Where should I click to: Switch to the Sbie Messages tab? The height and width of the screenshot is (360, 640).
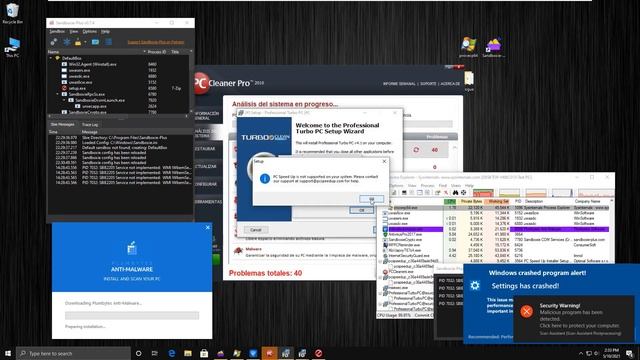(x=62, y=124)
